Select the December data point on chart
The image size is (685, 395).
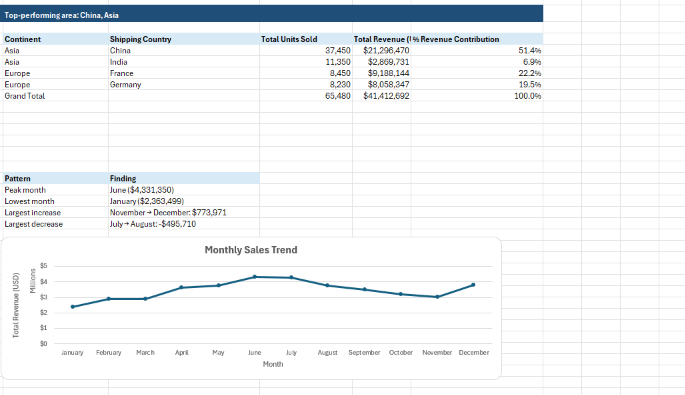point(473,285)
